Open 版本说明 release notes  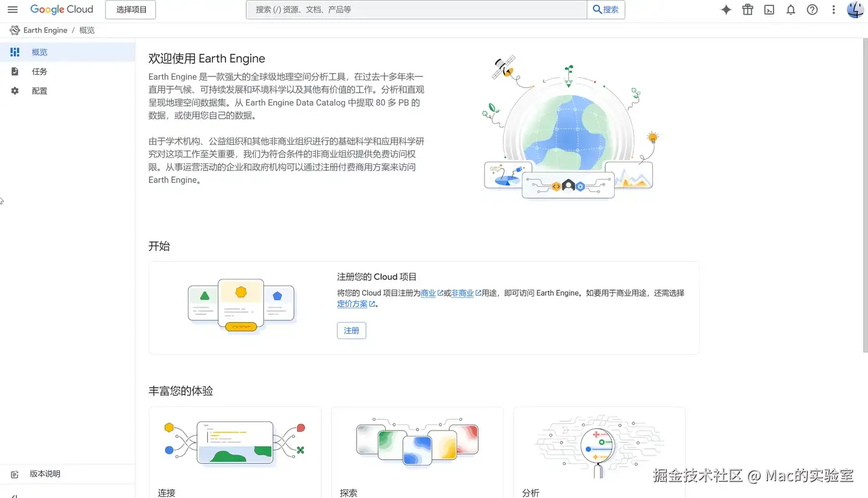click(68, 474)
